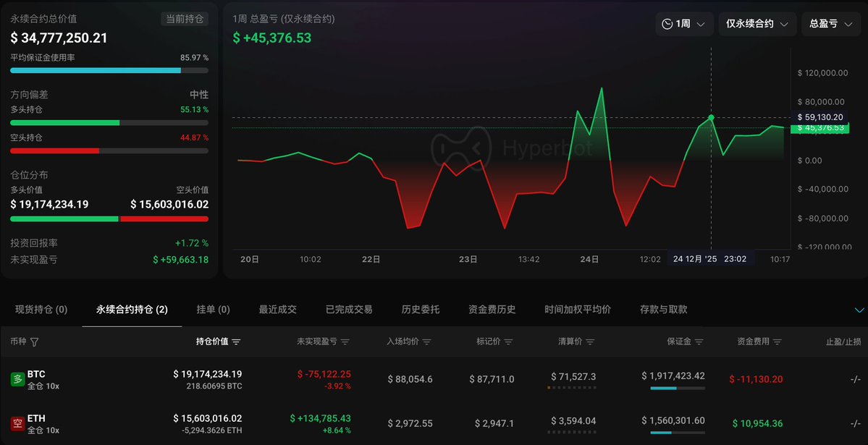Click the 中性 direction bias label
This screenshot has width=868, height=445.
point(199,95)
